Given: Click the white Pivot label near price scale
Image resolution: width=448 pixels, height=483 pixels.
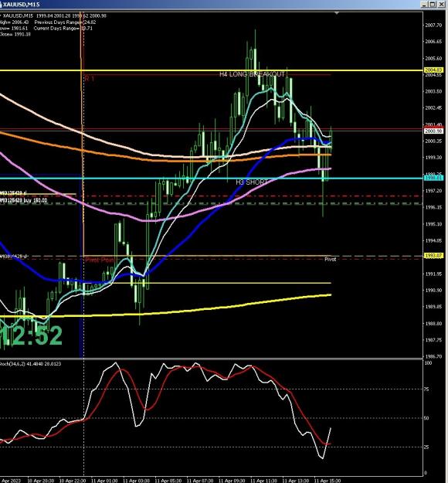Looking at the screenshot, I should 331,260.
